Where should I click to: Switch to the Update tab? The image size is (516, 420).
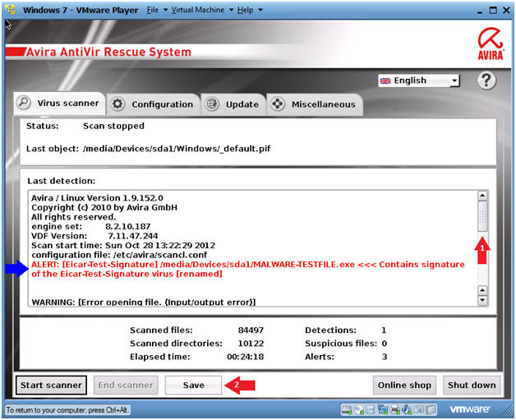(233, 104)
